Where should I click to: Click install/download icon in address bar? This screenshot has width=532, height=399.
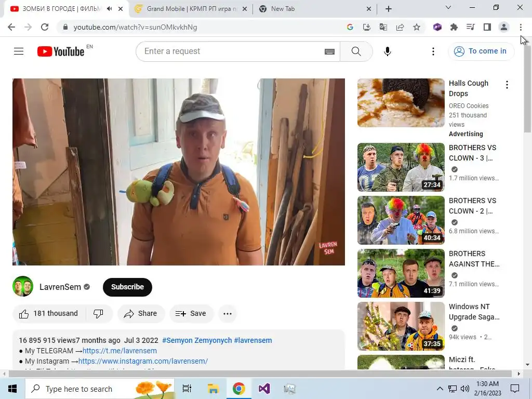tap(367, 27)
